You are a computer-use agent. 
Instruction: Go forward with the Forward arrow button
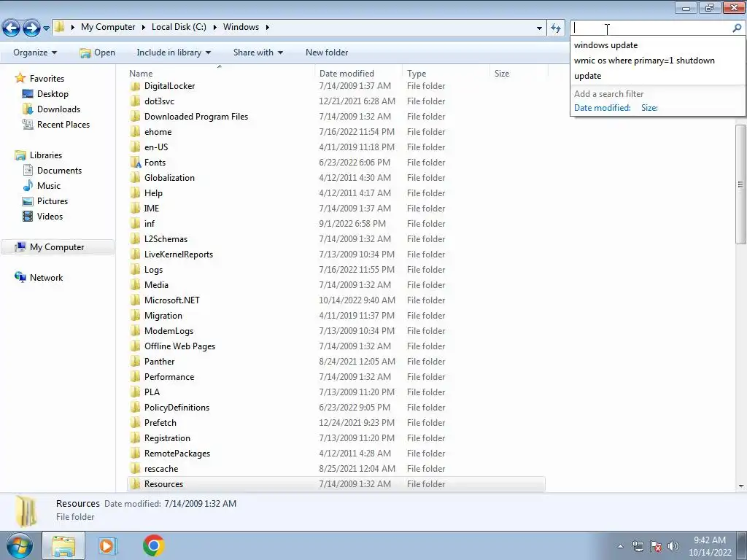point(31,28)
